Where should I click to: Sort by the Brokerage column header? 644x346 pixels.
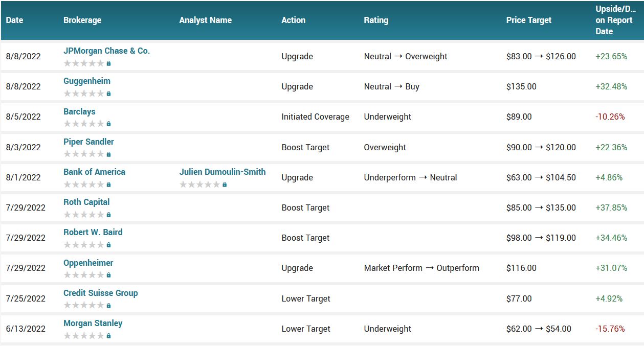tap(82, 20)
